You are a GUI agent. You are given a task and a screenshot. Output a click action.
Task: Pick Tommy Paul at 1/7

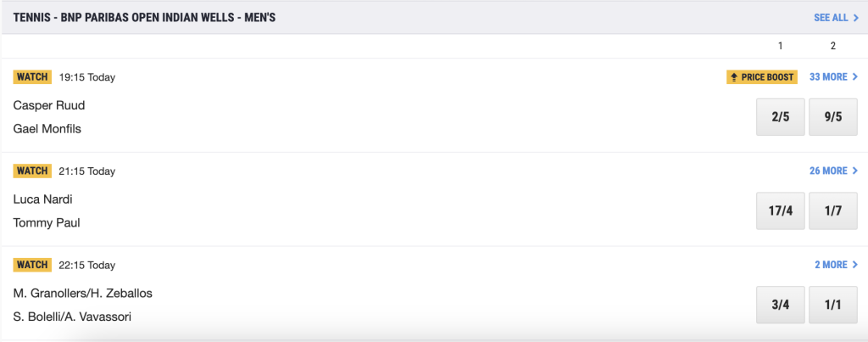(832, 210)
